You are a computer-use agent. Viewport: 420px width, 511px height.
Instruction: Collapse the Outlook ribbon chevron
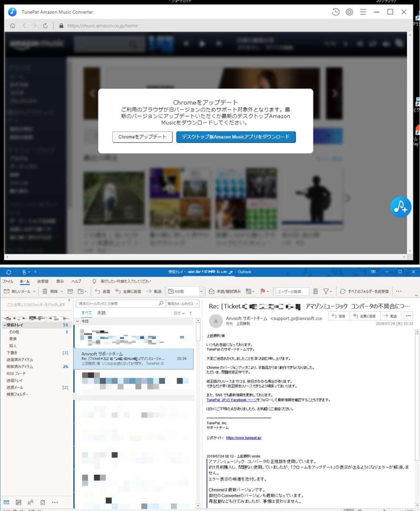[416, 295]
